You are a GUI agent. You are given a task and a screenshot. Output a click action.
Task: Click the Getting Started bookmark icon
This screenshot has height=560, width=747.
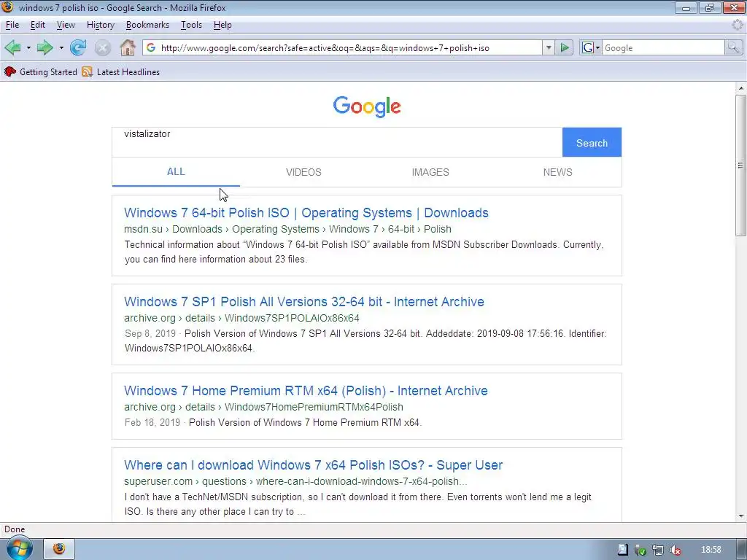10,72
